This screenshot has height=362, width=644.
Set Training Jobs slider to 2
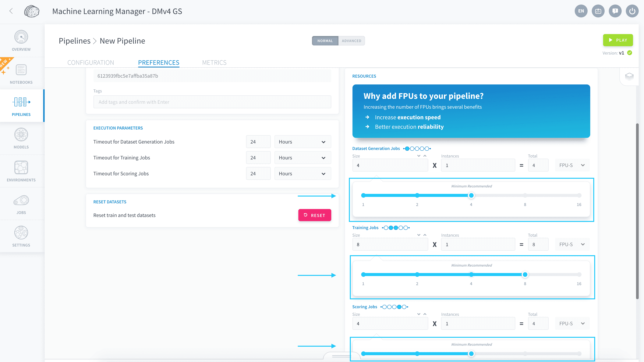pyautogui.click(x=417, y=275)
